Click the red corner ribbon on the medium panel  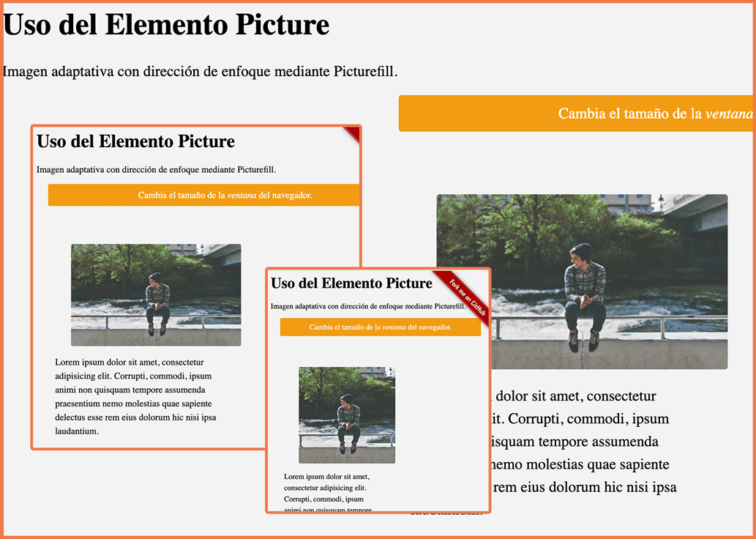click(x=353, y=133)
